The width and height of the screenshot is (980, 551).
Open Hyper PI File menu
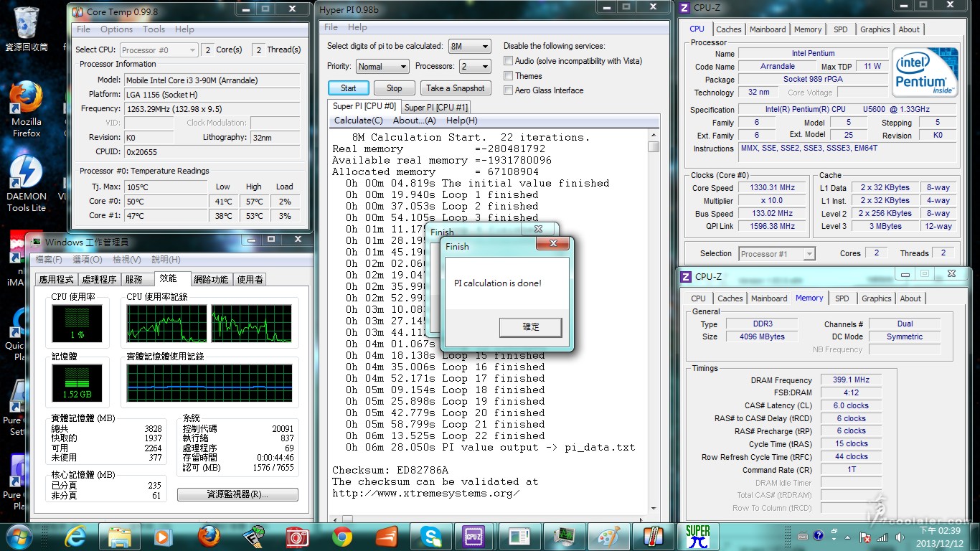[331, 27]
